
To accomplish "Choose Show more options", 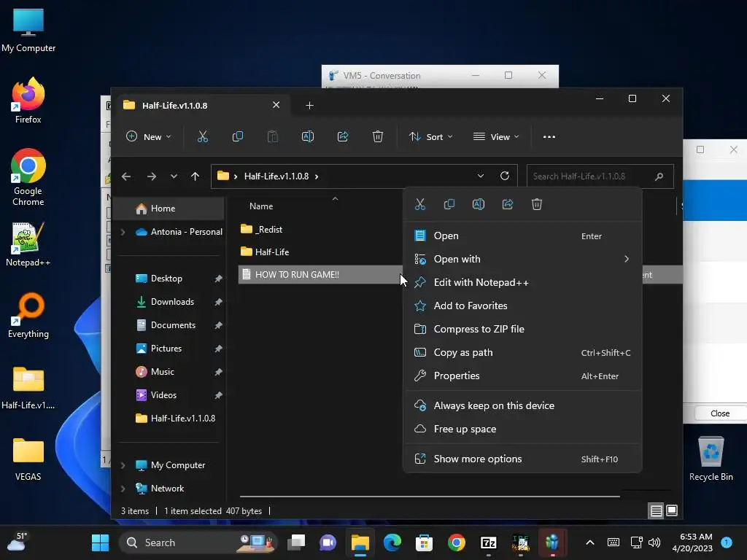I will (522, 459).
